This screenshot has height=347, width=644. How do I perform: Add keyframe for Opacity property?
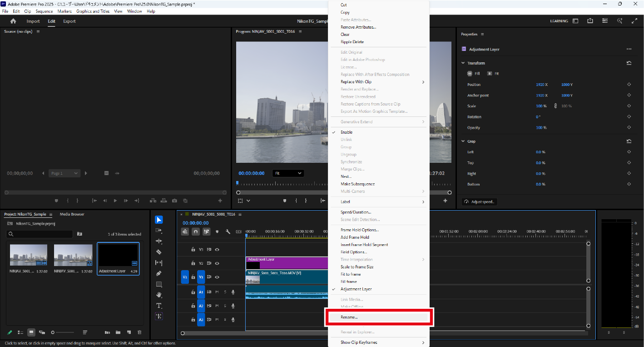[x=629, y=128]
